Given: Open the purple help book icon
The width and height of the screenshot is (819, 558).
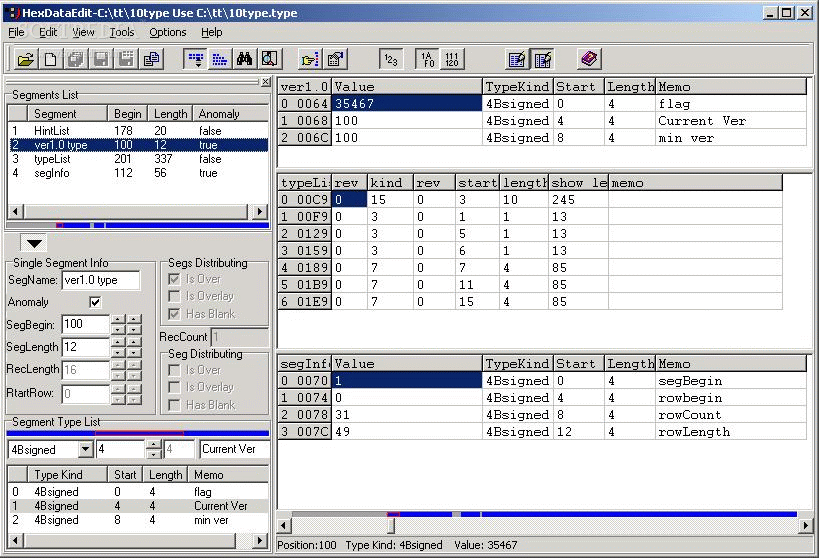Looking at the screenshot, I should point(589,59).
